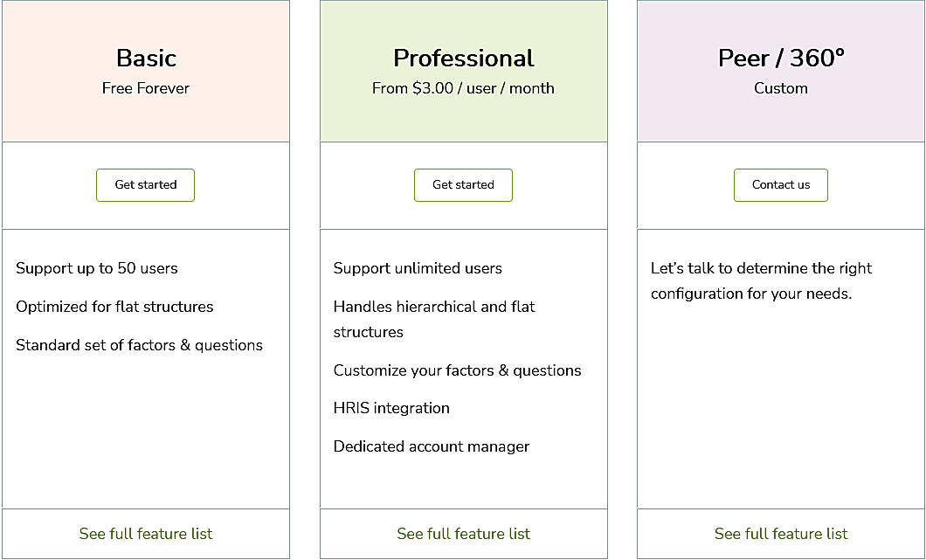Click "Get started" under the Professional plan

[x=463, y=185]
